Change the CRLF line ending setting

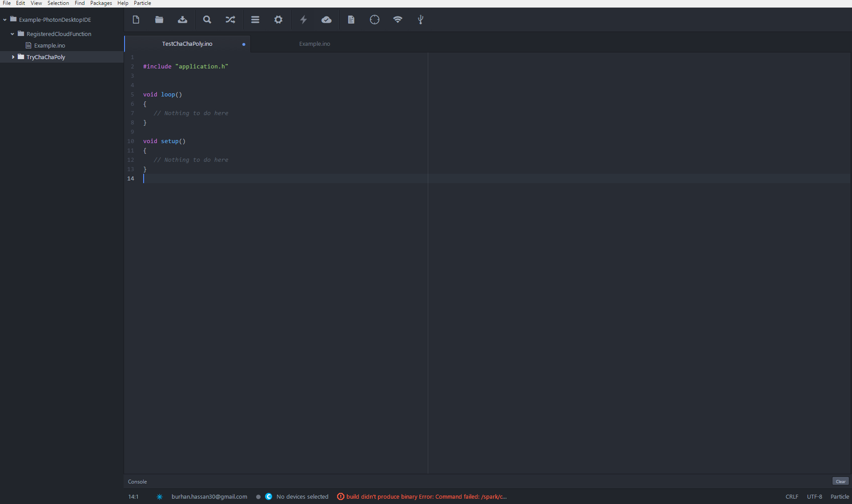792,497
